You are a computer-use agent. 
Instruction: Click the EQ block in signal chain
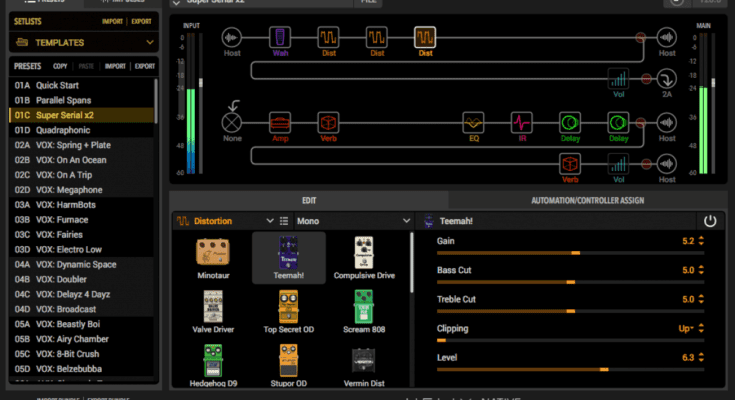[x=474, y=122]
